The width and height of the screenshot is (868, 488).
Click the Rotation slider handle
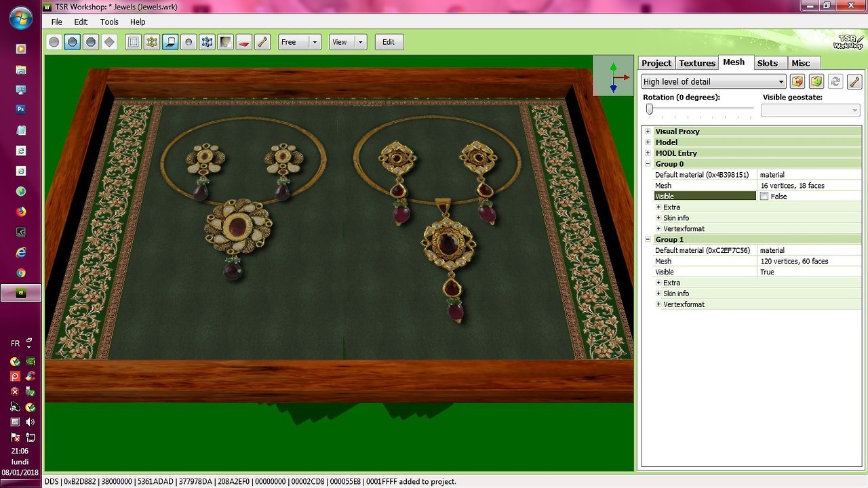(x=649, y=109)
